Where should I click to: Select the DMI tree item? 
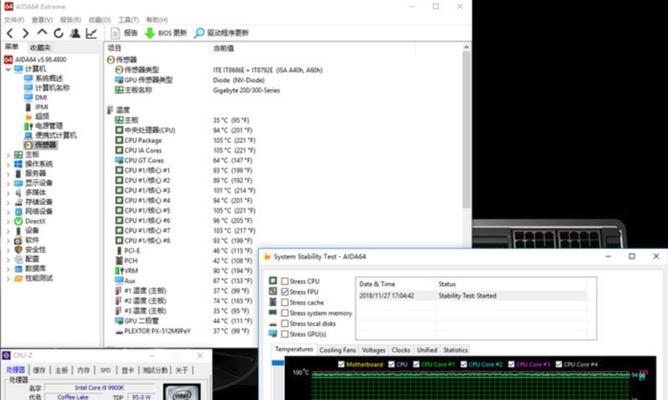pyautogui.click(x=41, y=98)
